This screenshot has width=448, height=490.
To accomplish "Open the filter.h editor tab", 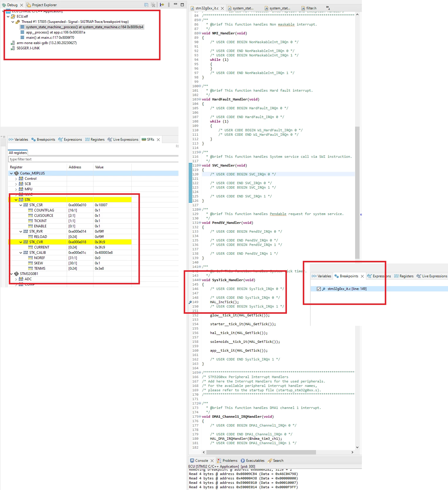I will [309, 8].
